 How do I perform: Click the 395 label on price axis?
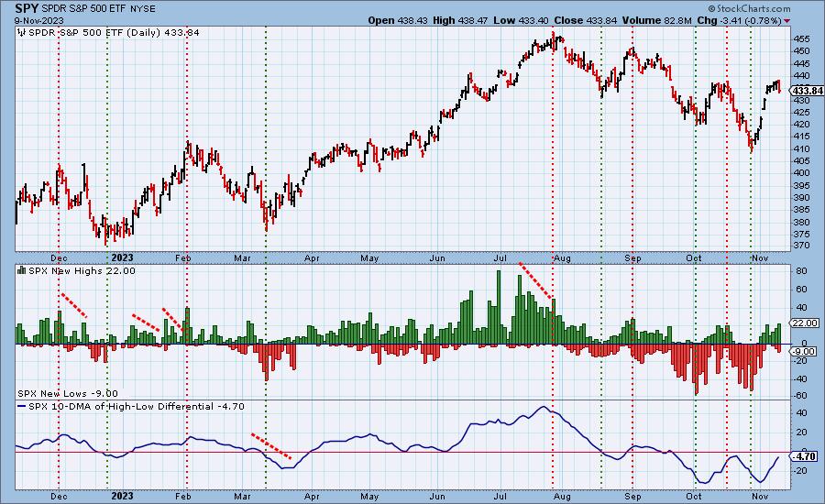(802, 186)
